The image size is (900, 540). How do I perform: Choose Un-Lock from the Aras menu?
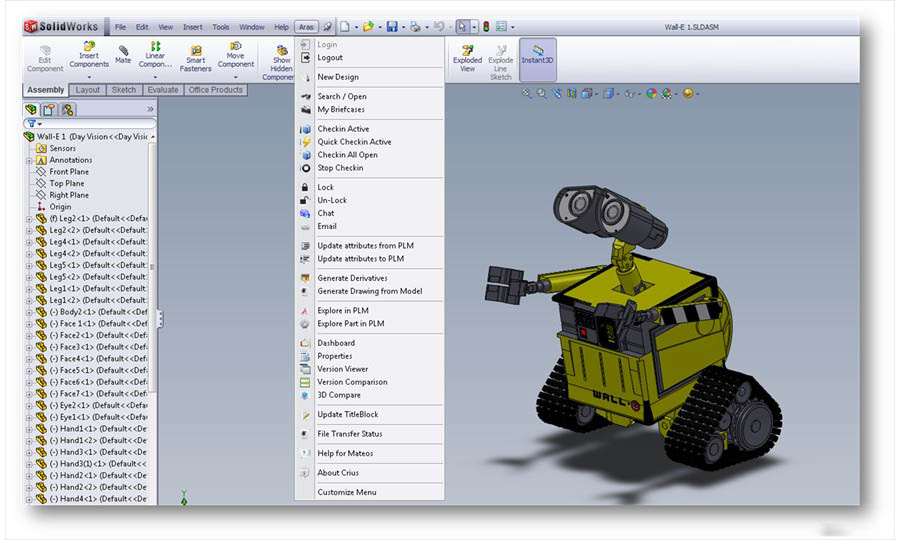tap(331, 200)
